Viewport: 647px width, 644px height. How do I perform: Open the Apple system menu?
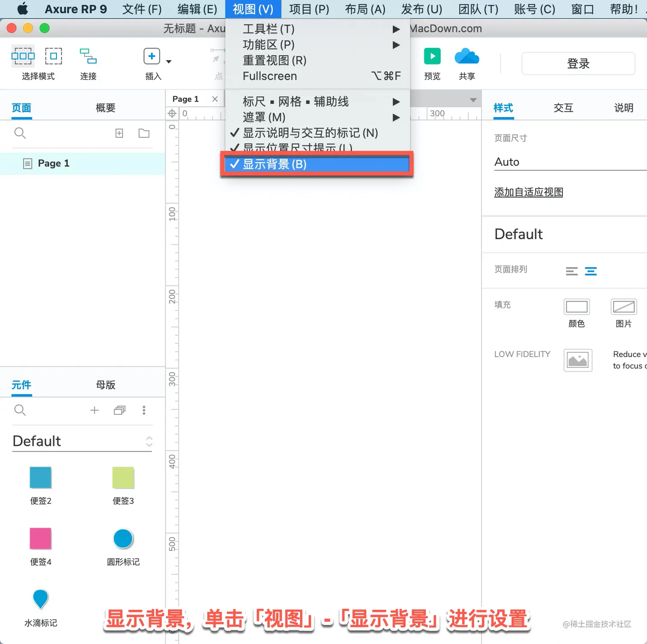point(23,9)
